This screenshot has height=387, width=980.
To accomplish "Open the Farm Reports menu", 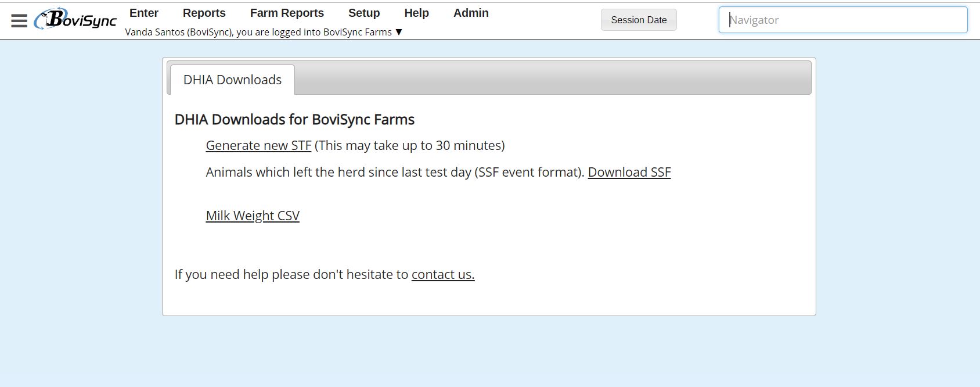I will (287, 13).
